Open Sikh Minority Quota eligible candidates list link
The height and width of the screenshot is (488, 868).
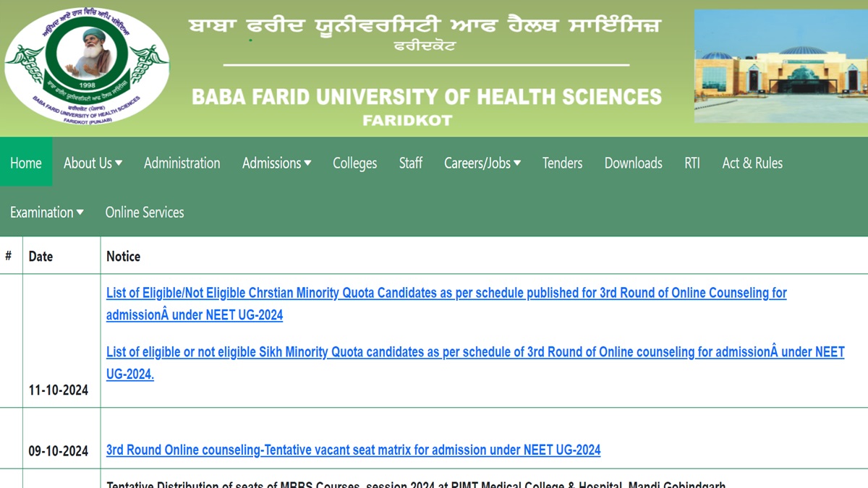(475, 363)
